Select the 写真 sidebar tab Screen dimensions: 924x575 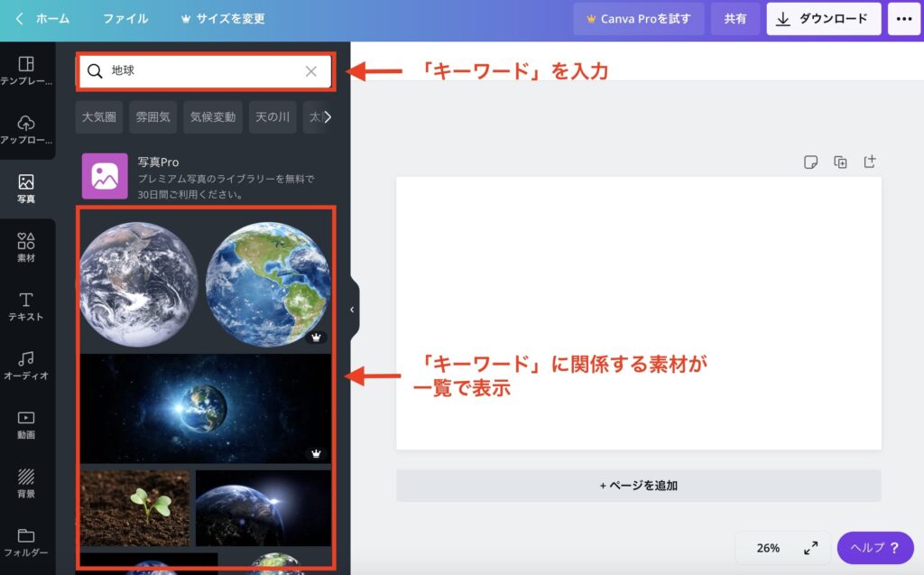click(26, 189)
